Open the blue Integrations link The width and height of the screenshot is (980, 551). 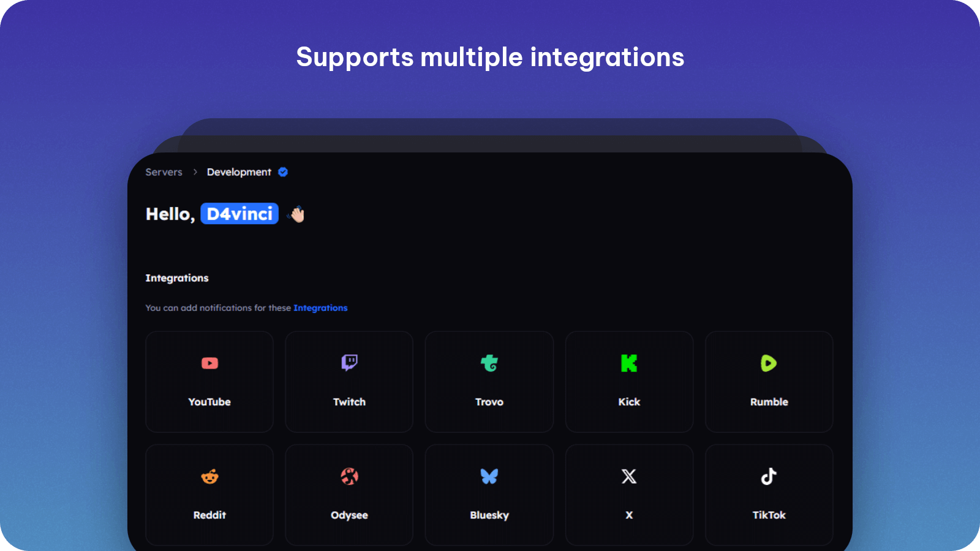(x=320, y=308)
